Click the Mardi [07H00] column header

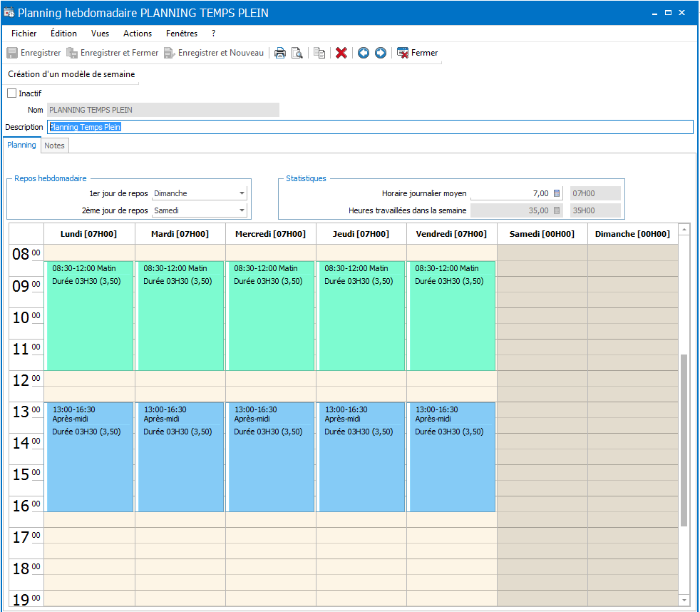(x=180, y=234)
